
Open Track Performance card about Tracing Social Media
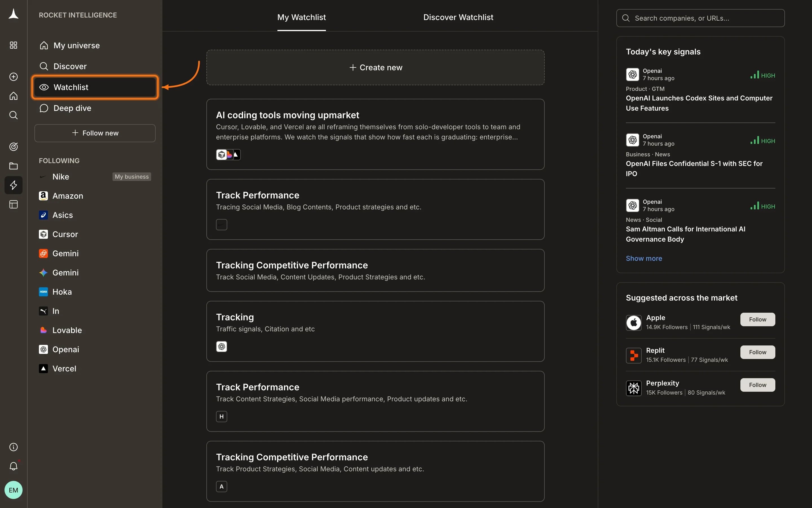click(x=375, y=209)
